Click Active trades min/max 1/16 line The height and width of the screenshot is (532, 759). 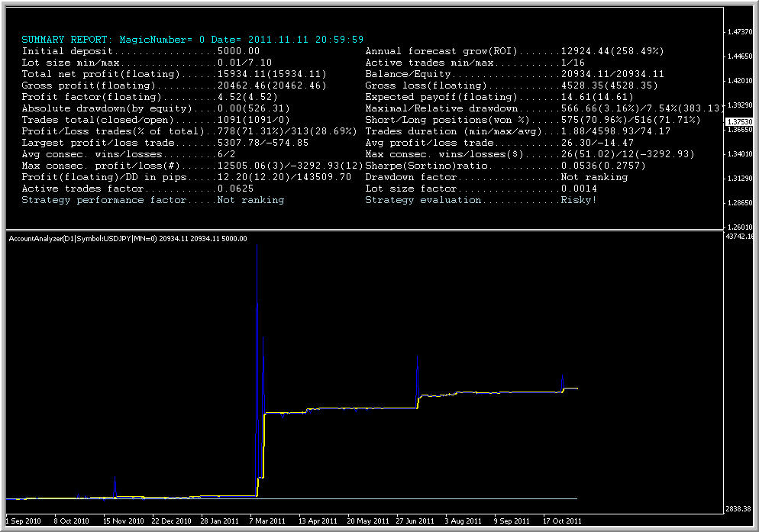[x=475, y=63]
